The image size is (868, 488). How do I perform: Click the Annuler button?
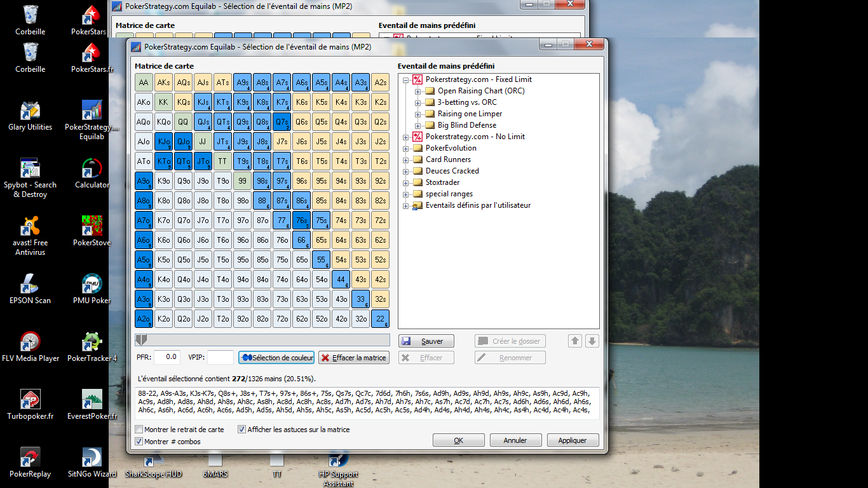pos(515,440)
